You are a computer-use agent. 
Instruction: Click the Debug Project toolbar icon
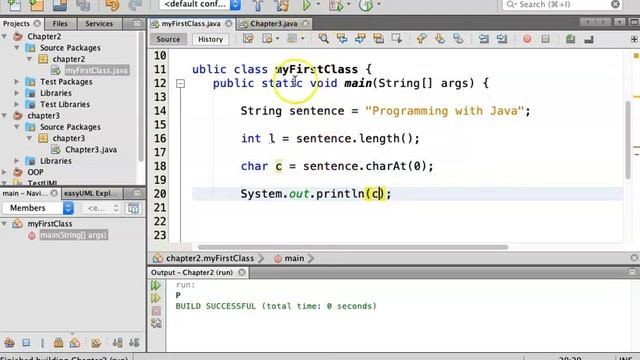pos(336,5)
